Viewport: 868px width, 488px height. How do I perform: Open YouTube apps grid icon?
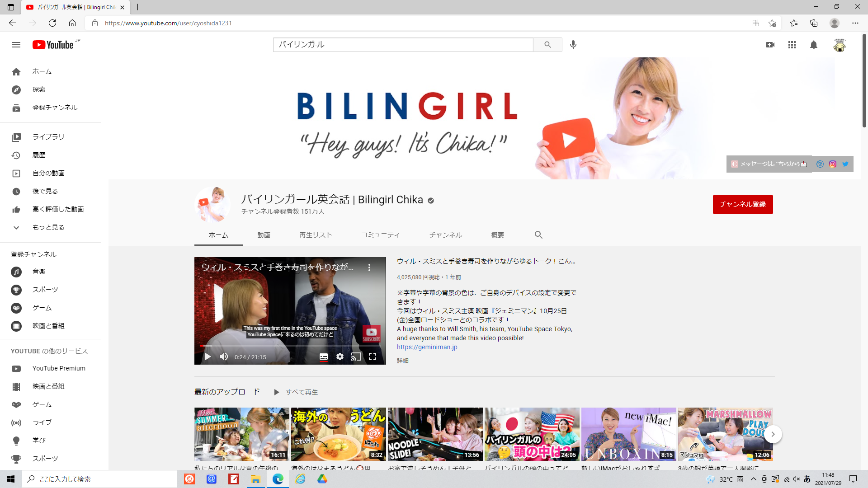tap(792, 45)
